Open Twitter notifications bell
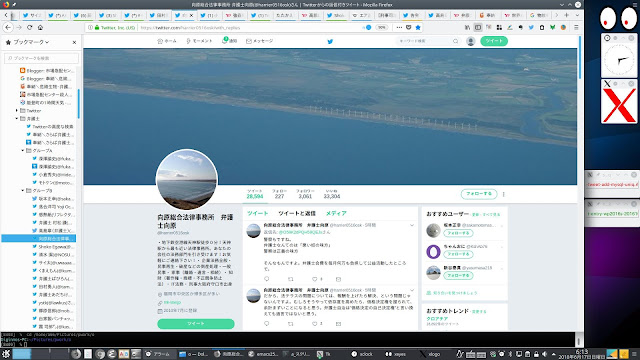Image resolution: width=640 pixels, height=360 pixels. [x=230, y=41]
